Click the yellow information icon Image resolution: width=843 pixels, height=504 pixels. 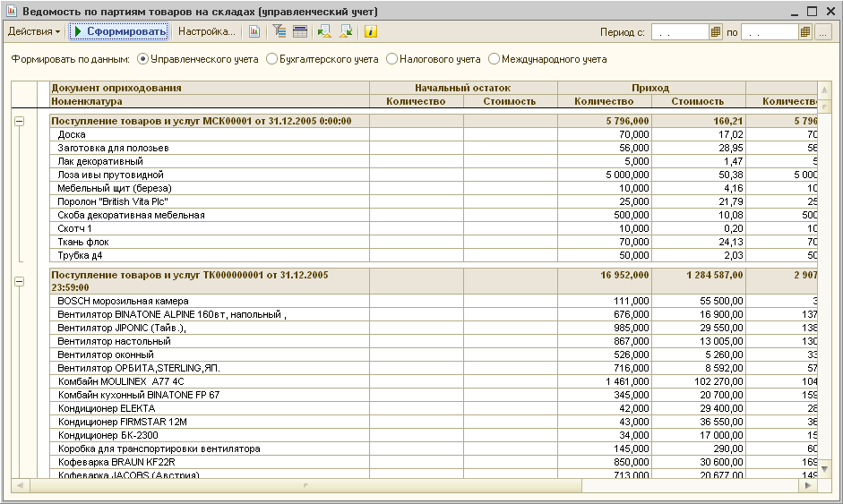(x=370, y=31)
